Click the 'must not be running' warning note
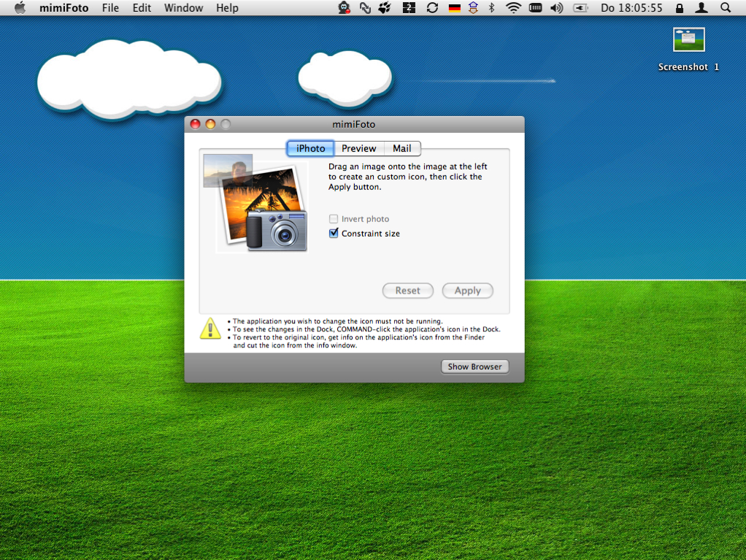The height and width of the screenshot is (560, 746). (x=337, y=321)
